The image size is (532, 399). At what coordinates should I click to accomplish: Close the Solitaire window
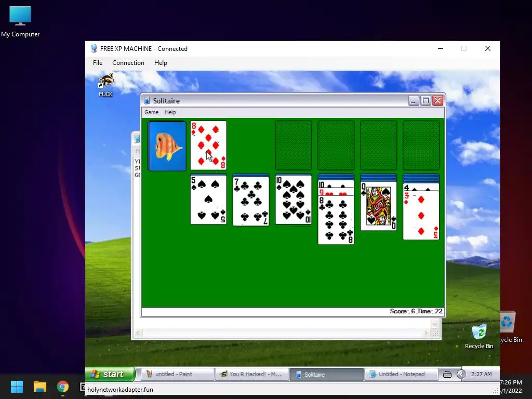[438, 101]
